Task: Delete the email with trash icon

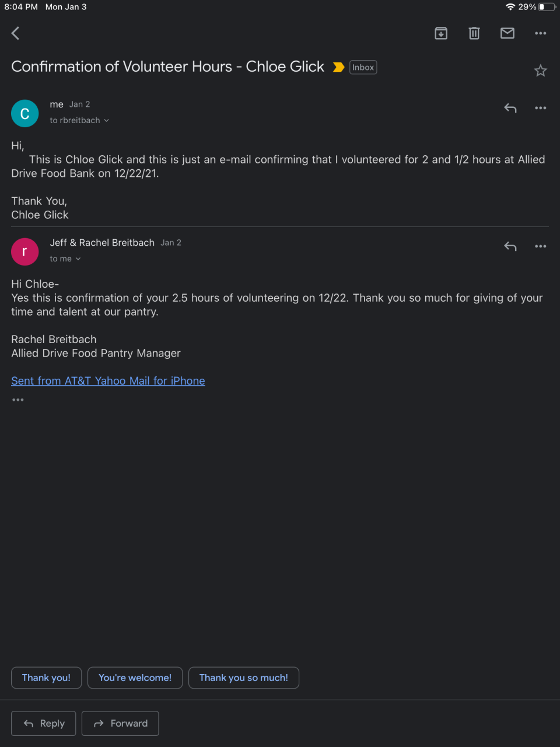Action: point(474,33)
